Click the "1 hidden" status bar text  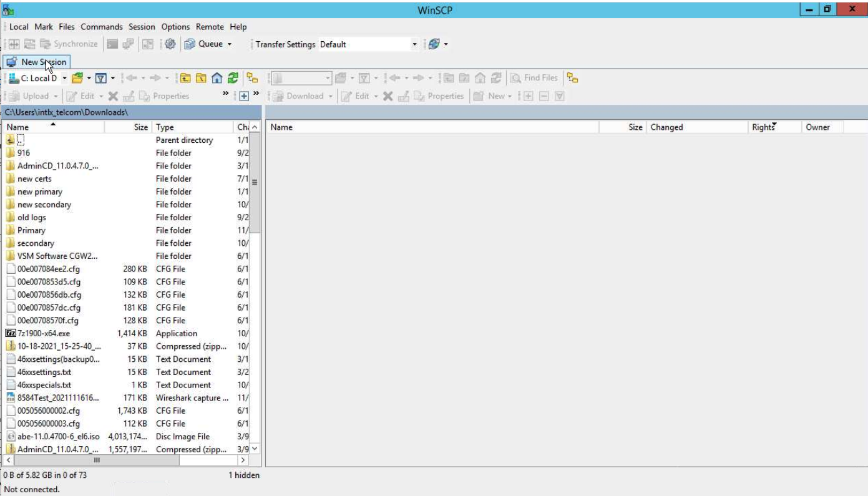point(244,475)
